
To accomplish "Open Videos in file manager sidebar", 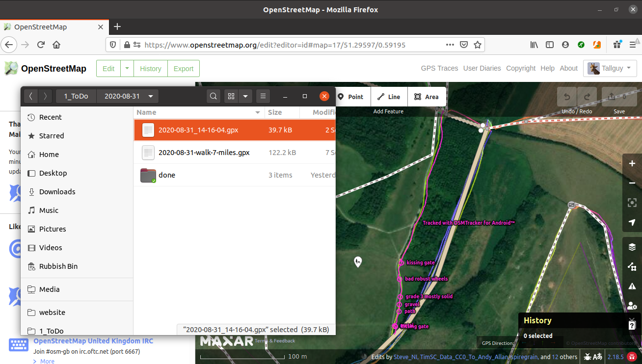I will click(x=77, y=248).
